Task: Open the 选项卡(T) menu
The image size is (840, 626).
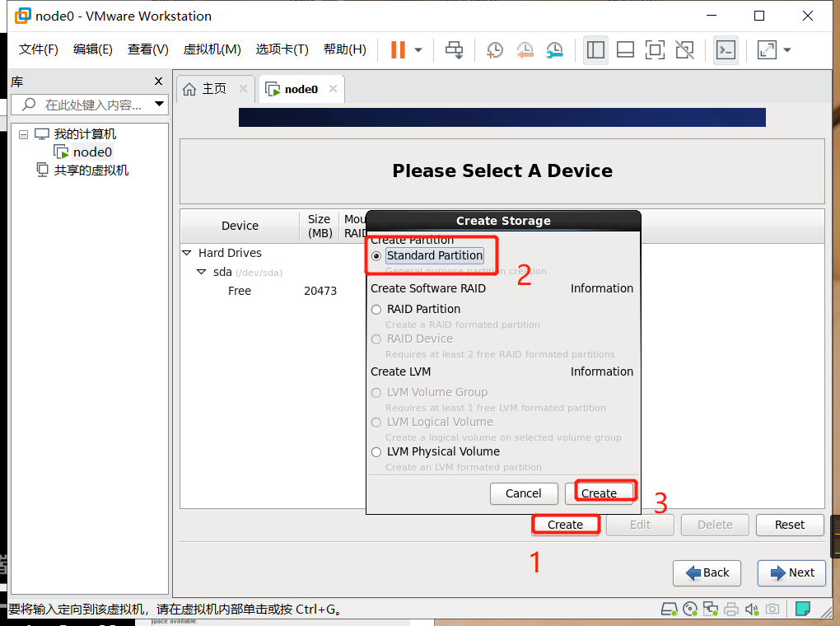Action: click(x=282, y=49)
